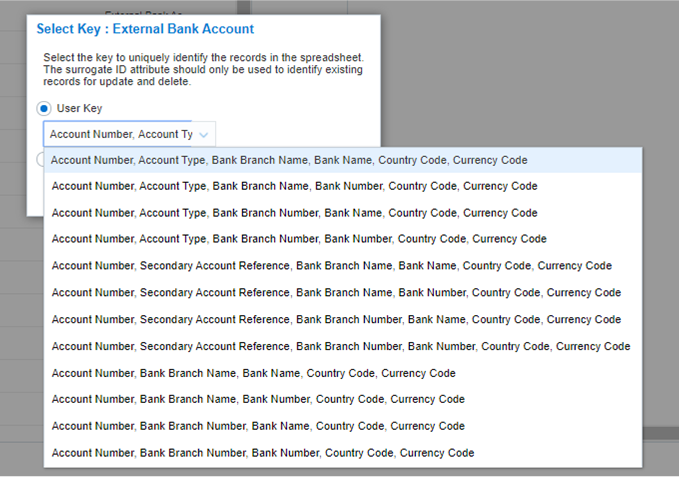
Task: Choose Account Number, Bank Branch Number, Bank Name key
Action: [258, 426]
